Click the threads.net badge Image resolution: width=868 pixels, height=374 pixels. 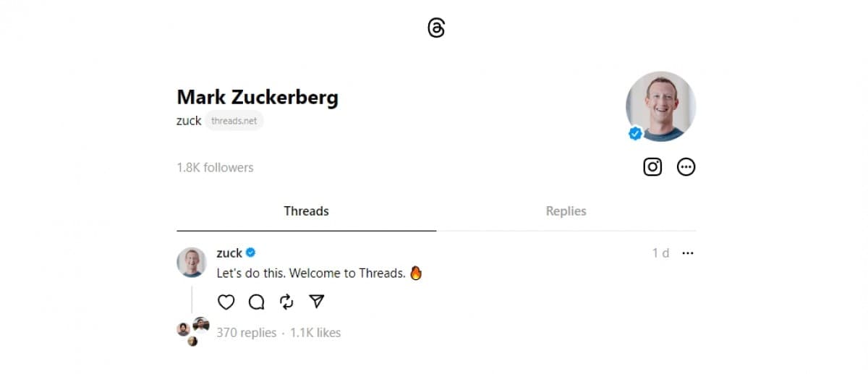[x=234, y=121]
